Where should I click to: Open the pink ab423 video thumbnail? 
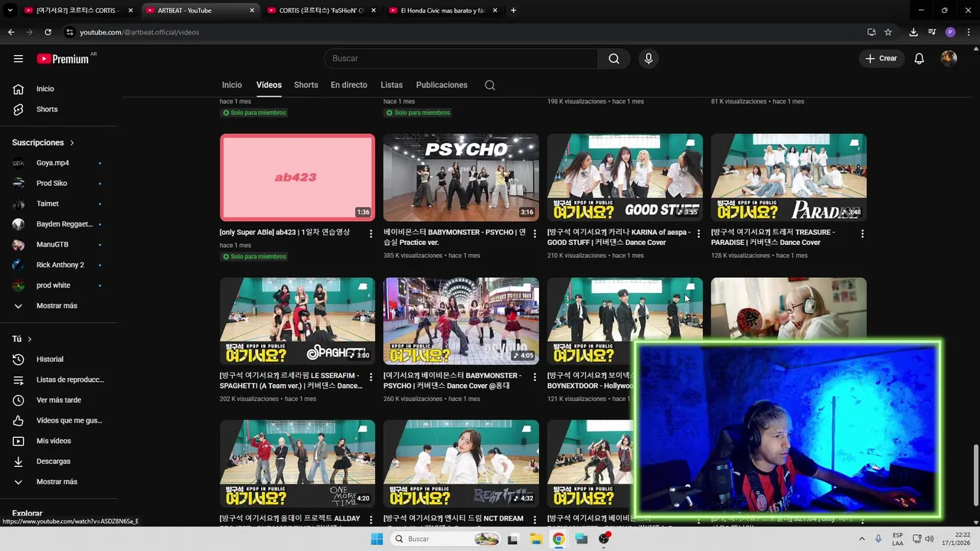point(298,178)
